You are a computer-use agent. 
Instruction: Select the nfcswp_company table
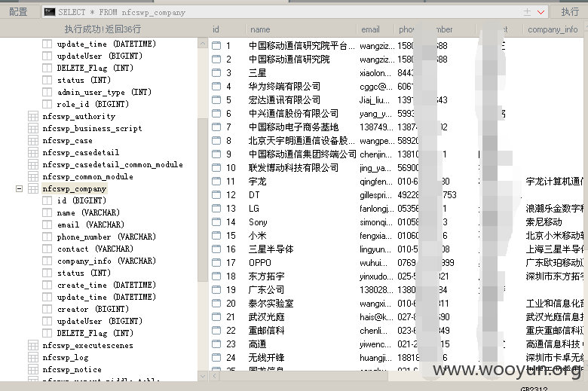[74, 188]
